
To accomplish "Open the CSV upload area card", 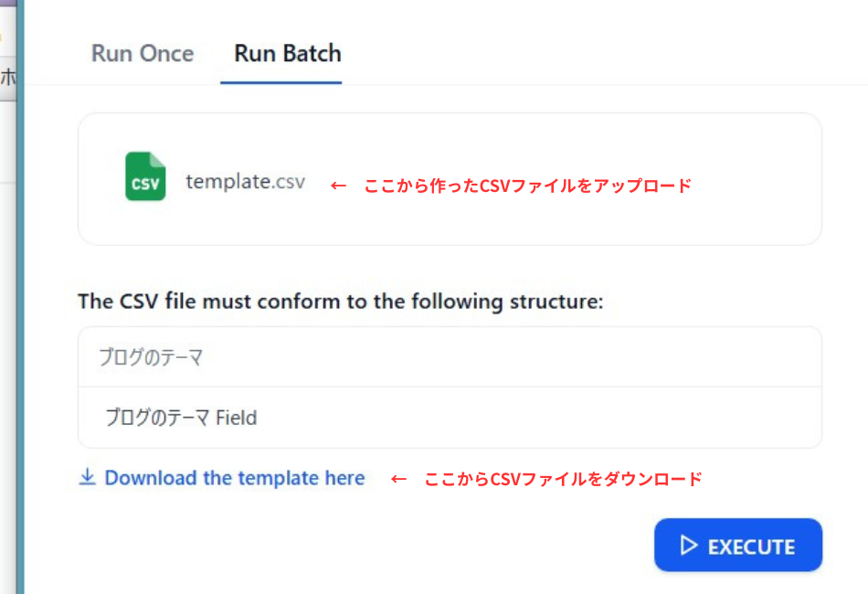I will point(450,177).
